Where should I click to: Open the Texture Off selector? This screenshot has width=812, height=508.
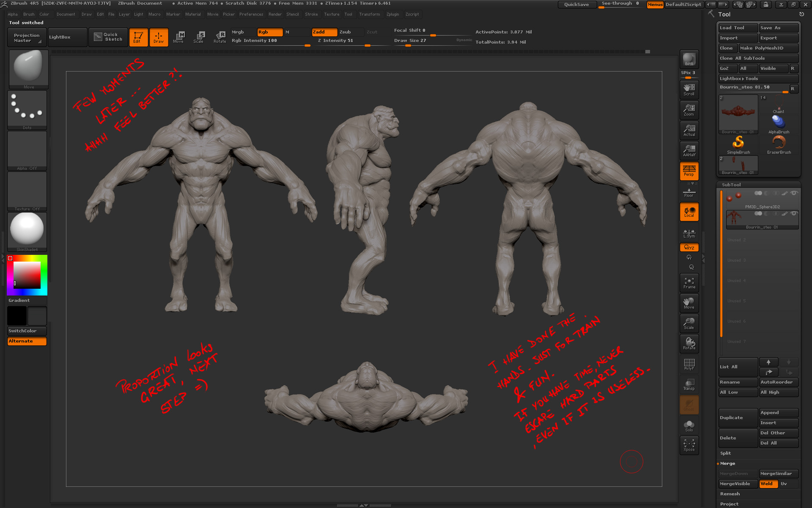click(27, 191)
